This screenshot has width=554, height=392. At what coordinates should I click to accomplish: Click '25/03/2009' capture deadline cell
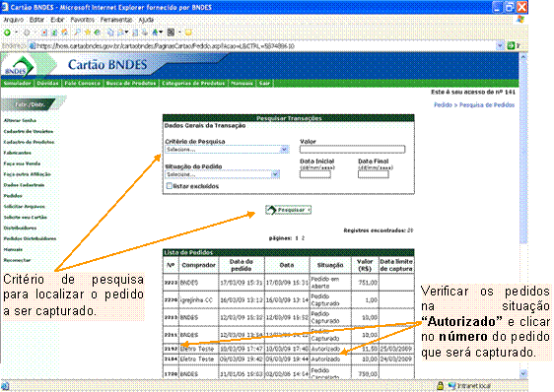[395, 349]
